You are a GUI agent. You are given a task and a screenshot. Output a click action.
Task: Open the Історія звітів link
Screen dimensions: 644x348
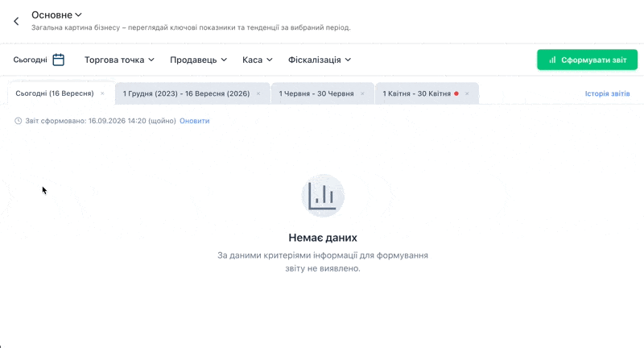point(608,93)
